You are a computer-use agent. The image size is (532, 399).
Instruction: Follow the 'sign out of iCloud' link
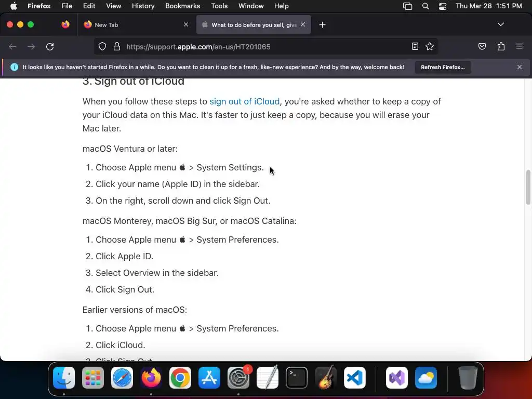point(245,101)
